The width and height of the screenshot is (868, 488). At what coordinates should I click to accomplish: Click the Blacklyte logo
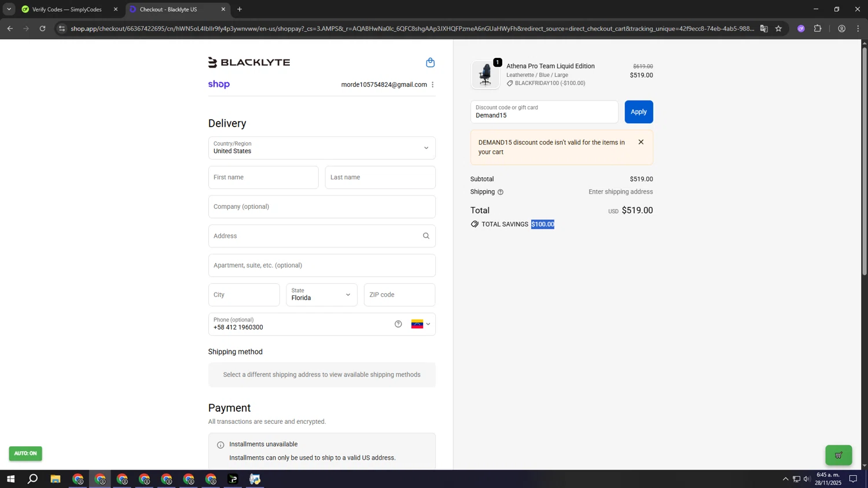pos(249,62)
